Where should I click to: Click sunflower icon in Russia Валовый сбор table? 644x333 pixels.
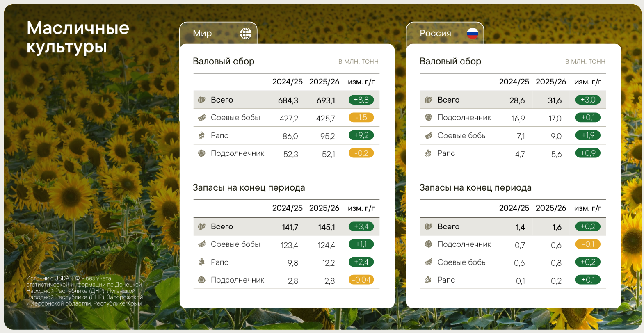coord(428,118)
